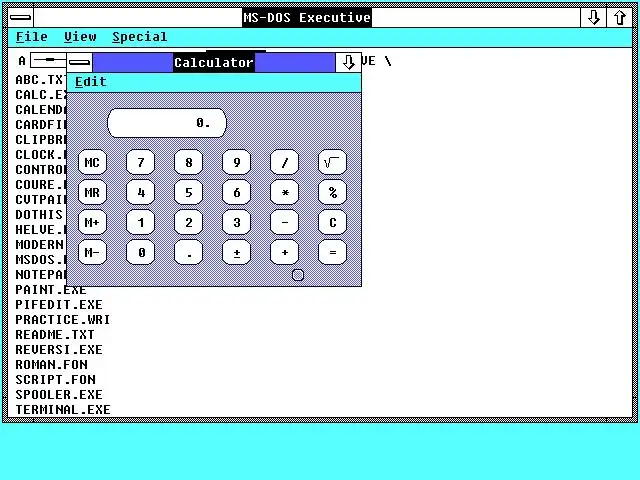Viewport: 640px width, 480px height.
Task: Tap the 2 key on Calculator
Action: coord(189,222)
